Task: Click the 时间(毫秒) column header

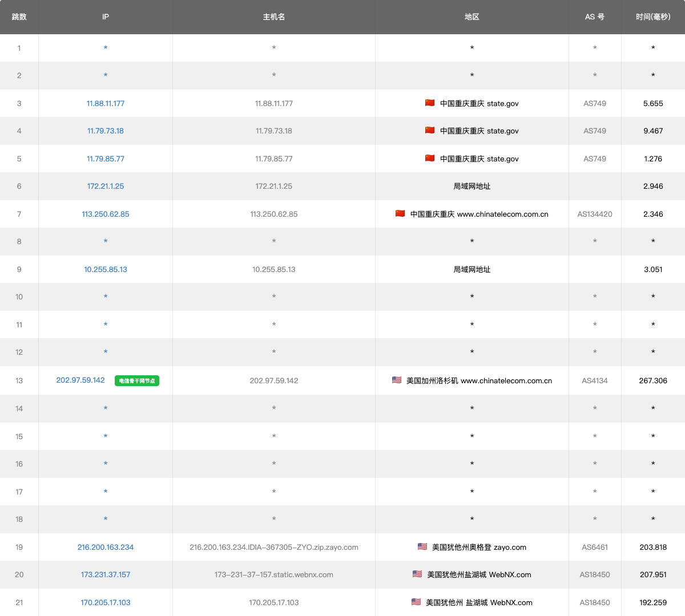Action: 653,17
